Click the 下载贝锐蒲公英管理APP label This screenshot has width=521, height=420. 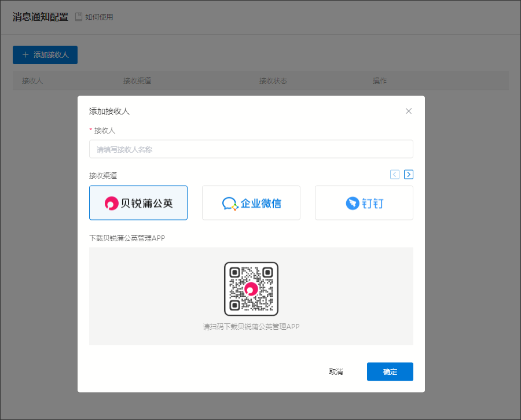click(127, 238)
